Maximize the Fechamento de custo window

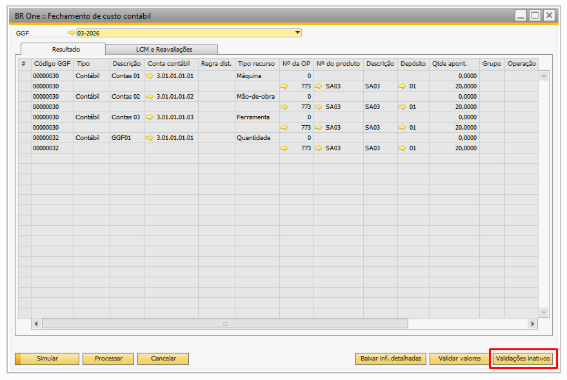(x=535, y=16)
